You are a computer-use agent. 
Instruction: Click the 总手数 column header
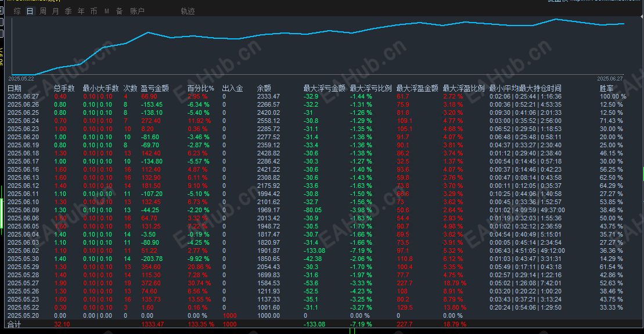tap(64, 88)
